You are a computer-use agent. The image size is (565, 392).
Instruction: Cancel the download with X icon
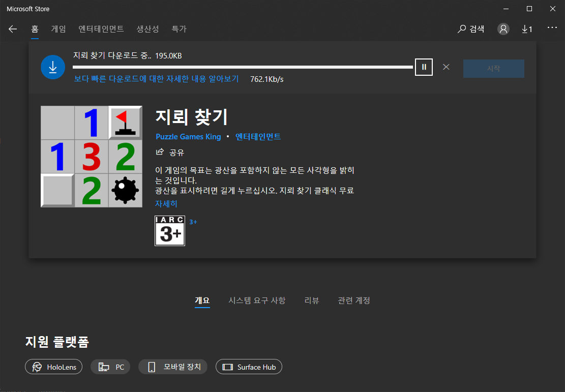click(x=446, y=67)
